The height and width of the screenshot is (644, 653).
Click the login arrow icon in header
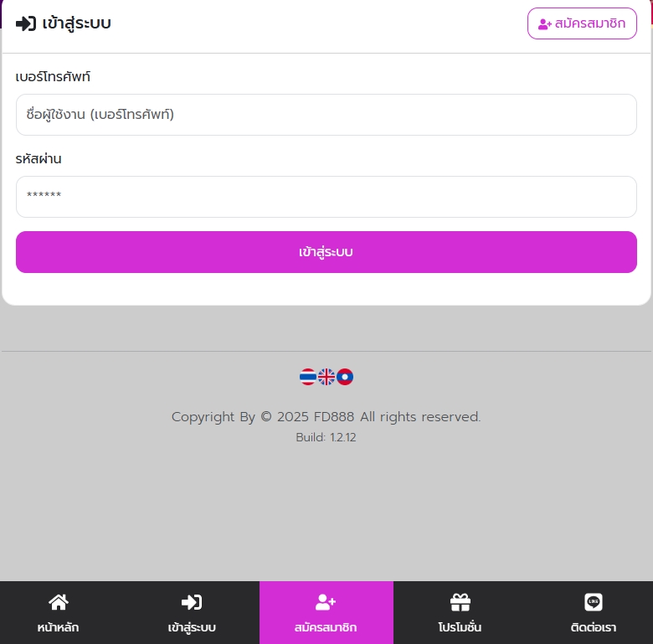coord(26,23)
